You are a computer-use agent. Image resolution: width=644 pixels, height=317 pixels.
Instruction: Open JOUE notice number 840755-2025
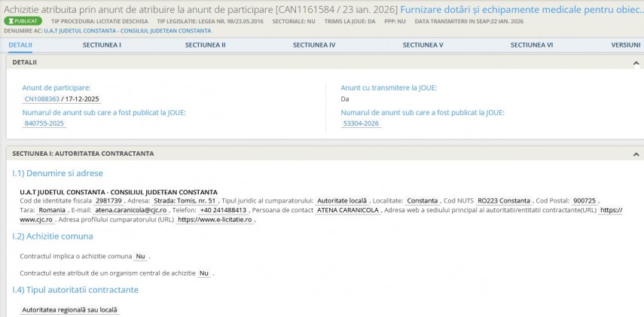click(44, 123)
